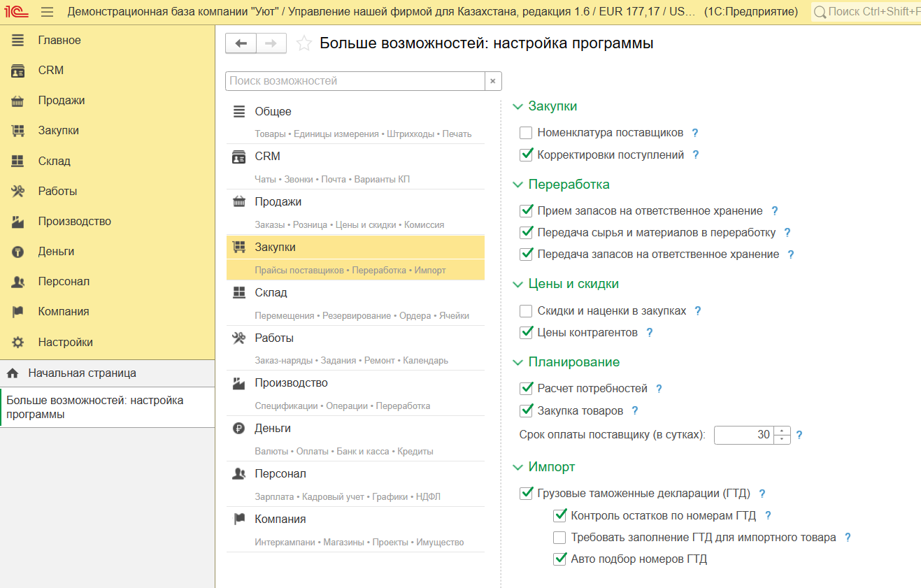Clear the search field with X button
This screenshot has width=921, height=588.
pos(492,81)
